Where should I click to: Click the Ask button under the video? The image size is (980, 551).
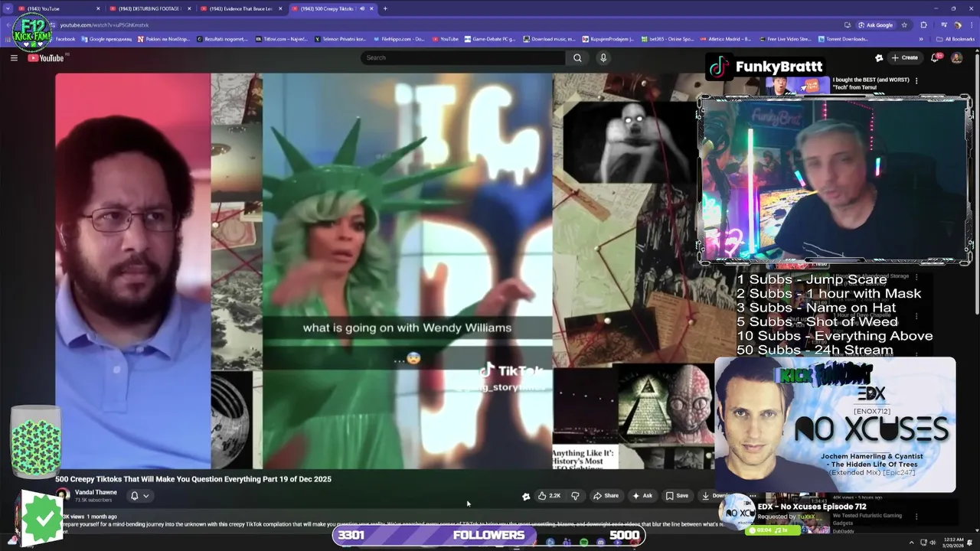[642, 496]
